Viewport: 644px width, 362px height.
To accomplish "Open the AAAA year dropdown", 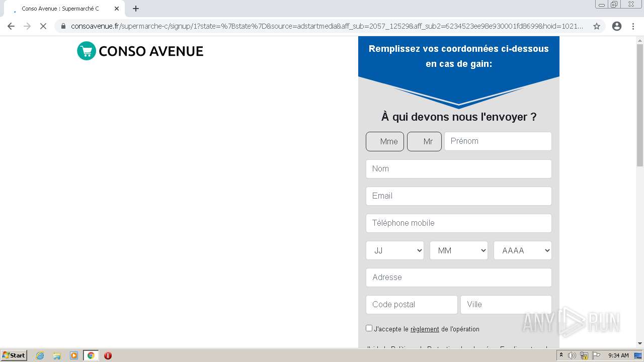I will tap(523, 250).
